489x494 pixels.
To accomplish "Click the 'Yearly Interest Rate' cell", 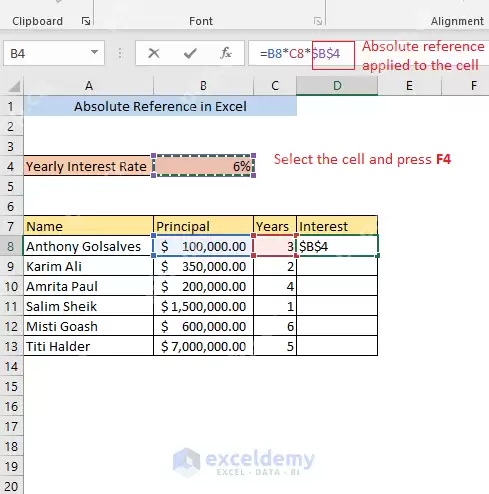I will 88,166.
